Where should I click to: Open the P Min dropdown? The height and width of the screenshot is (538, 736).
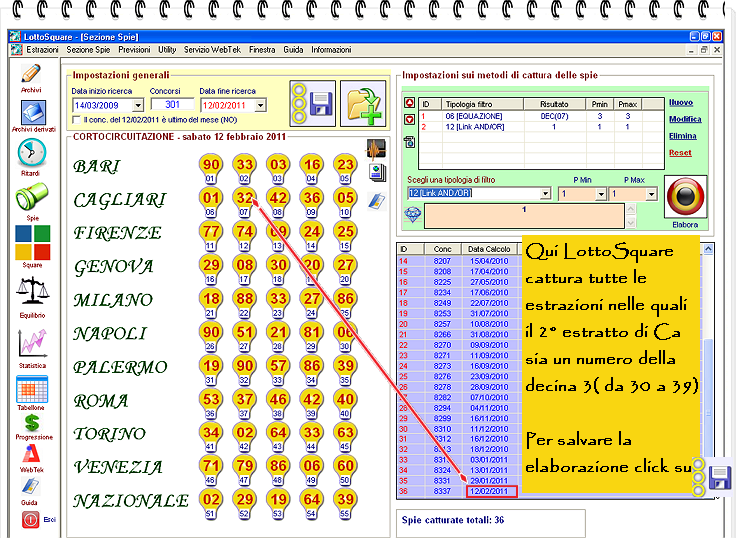coord(601,194)
